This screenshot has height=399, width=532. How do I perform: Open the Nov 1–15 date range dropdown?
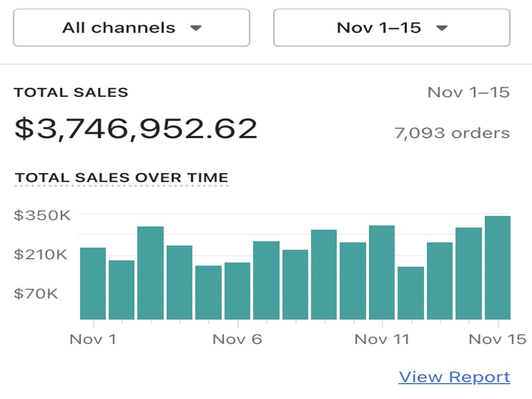[392, 28]
